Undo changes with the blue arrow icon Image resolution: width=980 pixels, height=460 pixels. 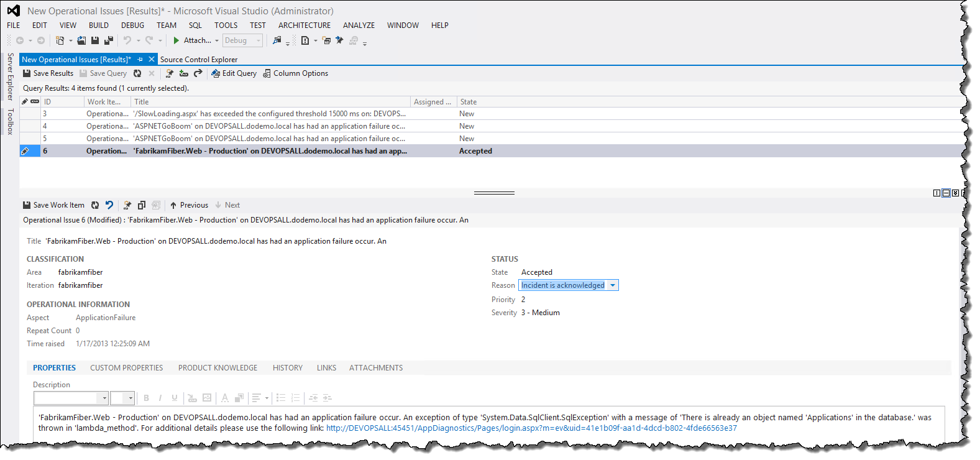(109, 205)
